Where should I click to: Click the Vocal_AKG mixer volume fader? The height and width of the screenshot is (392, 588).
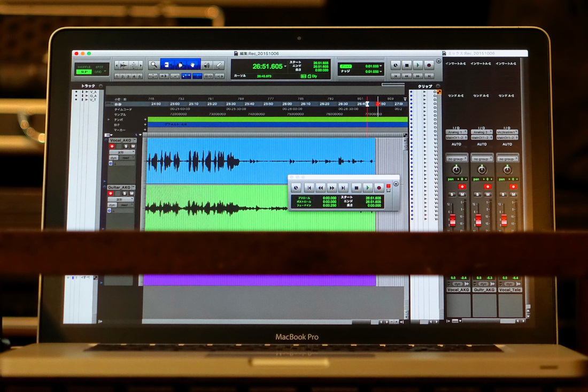453,220
